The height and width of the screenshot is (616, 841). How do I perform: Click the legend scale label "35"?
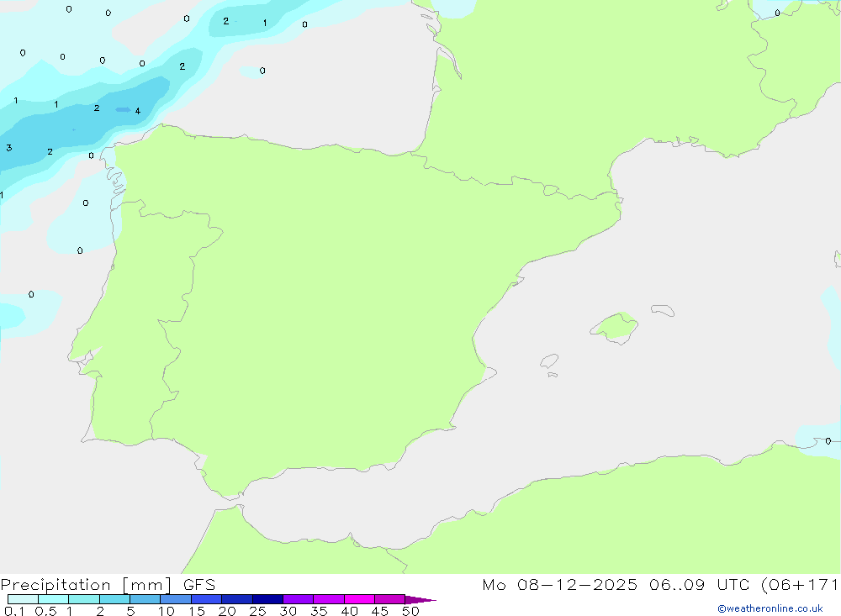click(319, 611)
